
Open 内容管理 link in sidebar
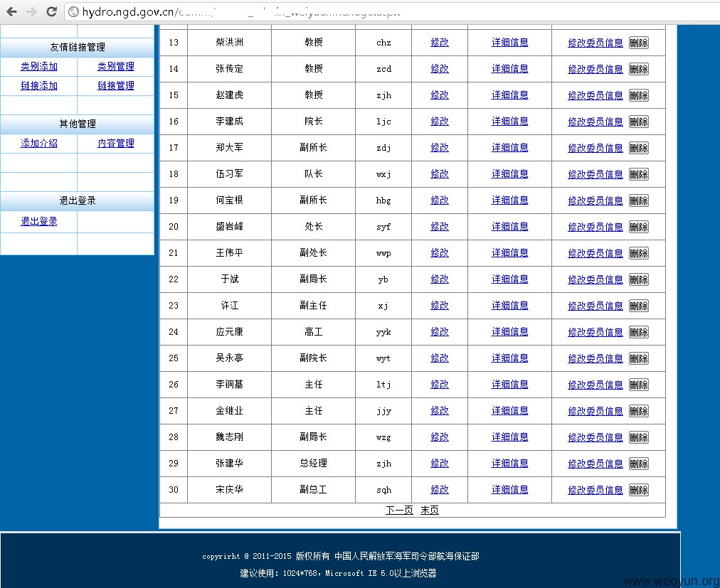coord(116,143)
